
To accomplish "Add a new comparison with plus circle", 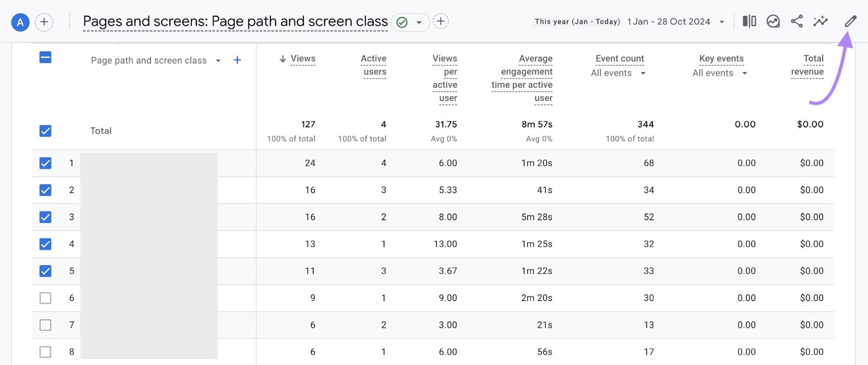I will pos(44,22).
